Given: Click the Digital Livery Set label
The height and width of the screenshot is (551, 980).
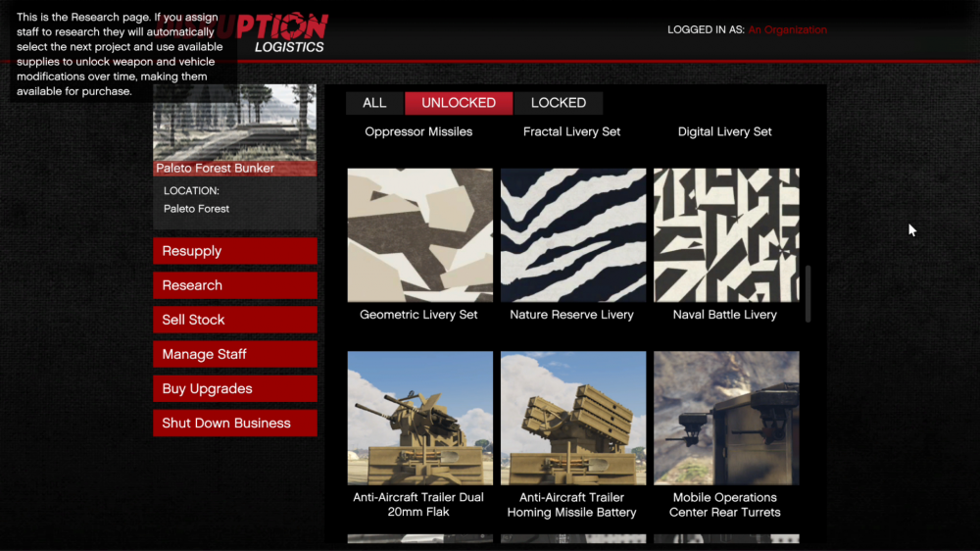Looking at the screenshot, I should pyautogui.click(x=725, y=132).
